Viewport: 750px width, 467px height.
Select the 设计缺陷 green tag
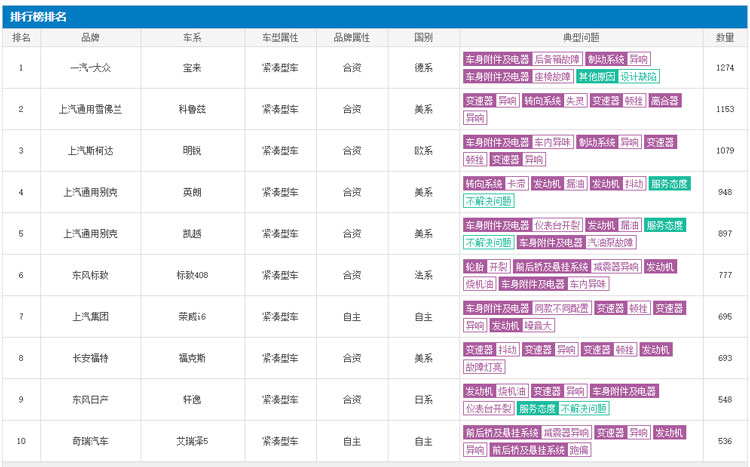click(639, 76)
